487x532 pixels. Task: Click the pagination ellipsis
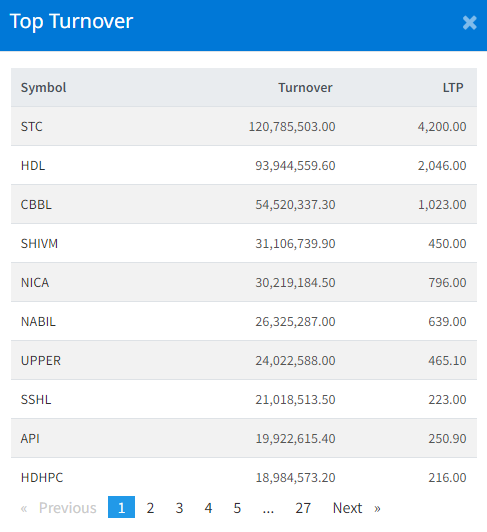point(268,508)
